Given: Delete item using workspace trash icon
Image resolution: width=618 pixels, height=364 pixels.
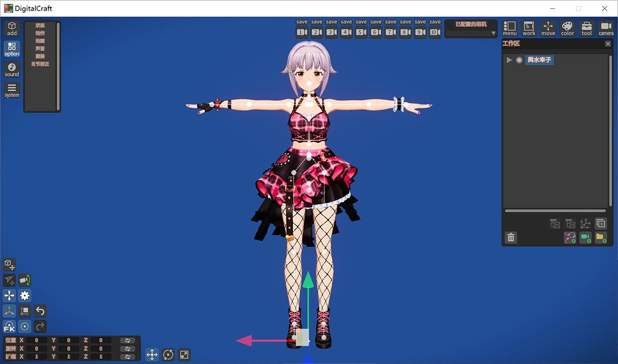Looking at the screenshot, I should [511, 237].
